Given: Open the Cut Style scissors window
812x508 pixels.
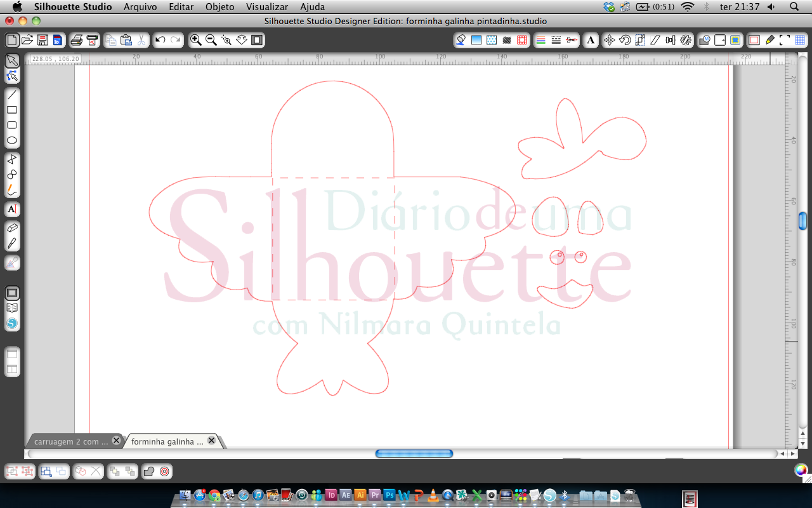Looking at the screenshot, I should [572, 40].
